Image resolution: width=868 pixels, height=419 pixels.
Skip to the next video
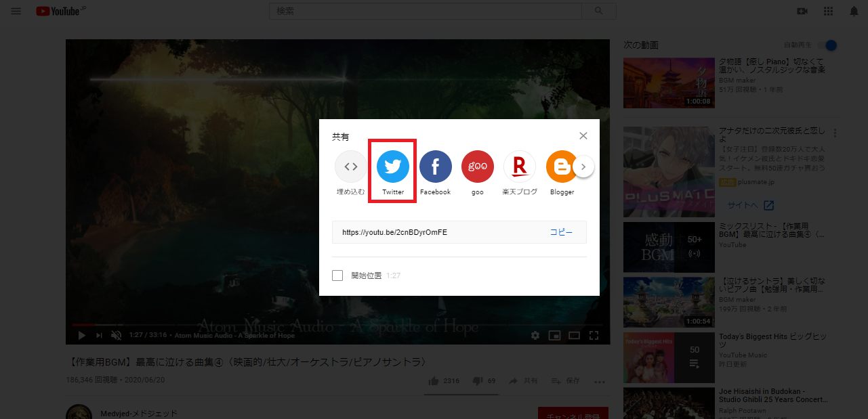(99, 335)
